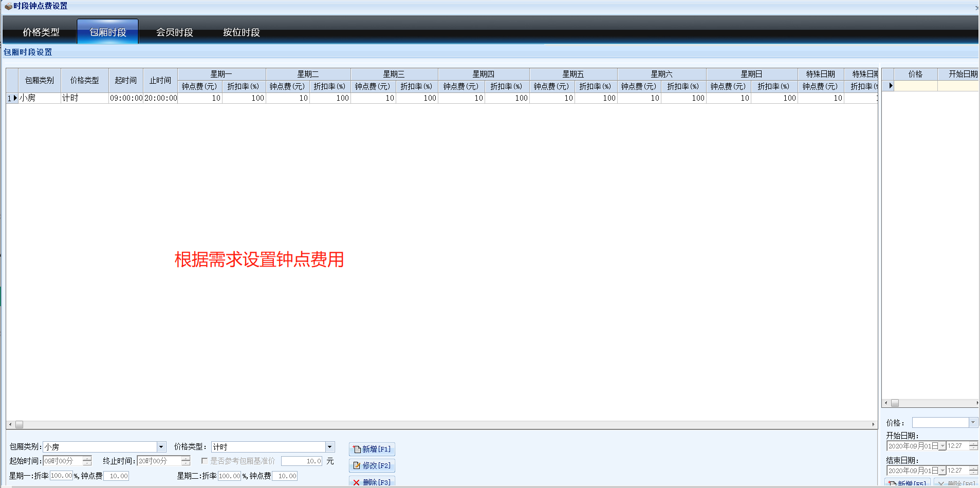This screenshot has width=980, height=488.
Task: Click the 新增[F1] button
Action: click(372, 449)
